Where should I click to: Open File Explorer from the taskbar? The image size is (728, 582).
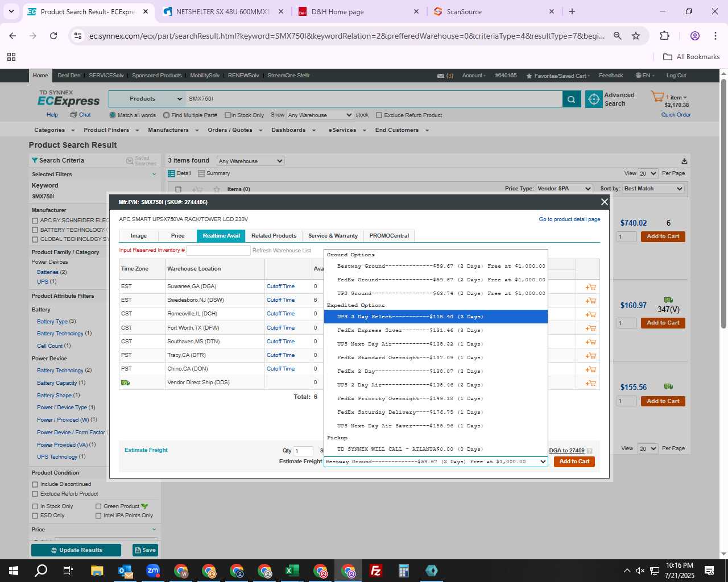click(x=97, y=571)
